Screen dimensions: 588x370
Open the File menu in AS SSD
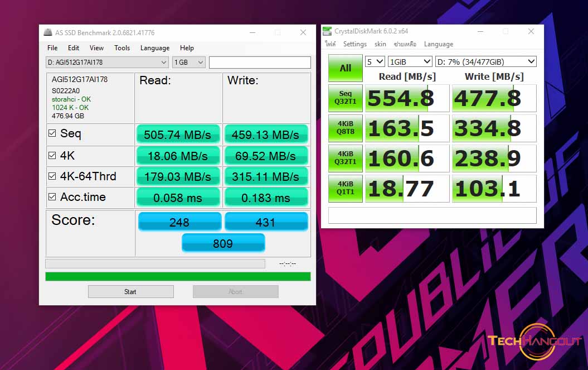tap(52, 47)
